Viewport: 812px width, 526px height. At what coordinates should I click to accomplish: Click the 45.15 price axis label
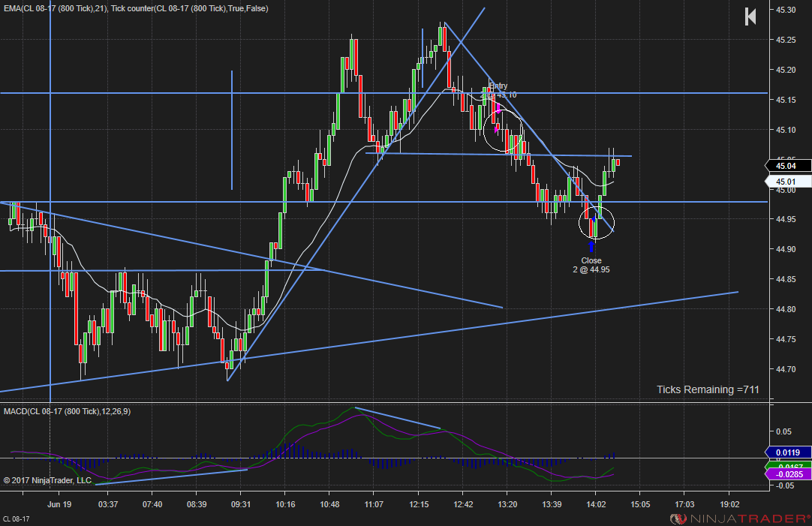786,100
